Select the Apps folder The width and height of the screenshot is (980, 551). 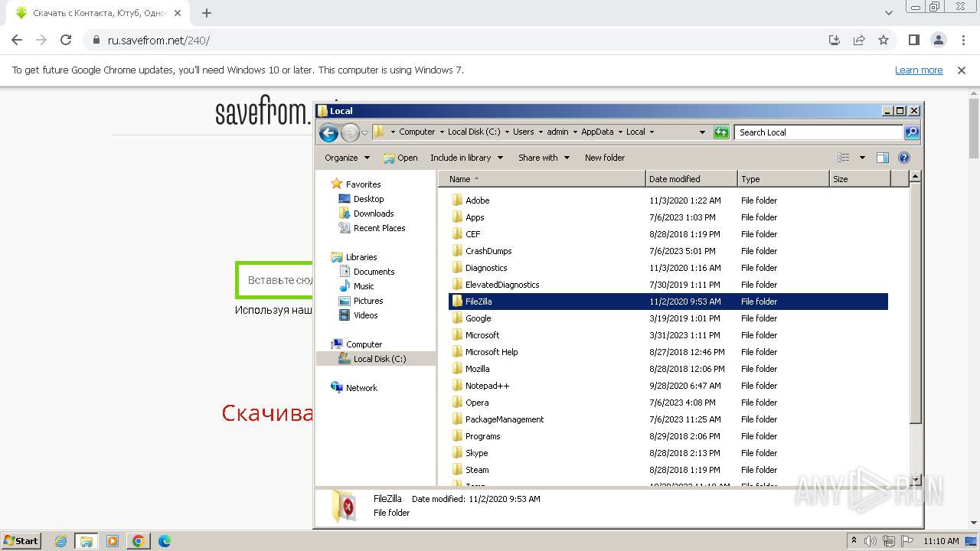[x=668, y=217]
